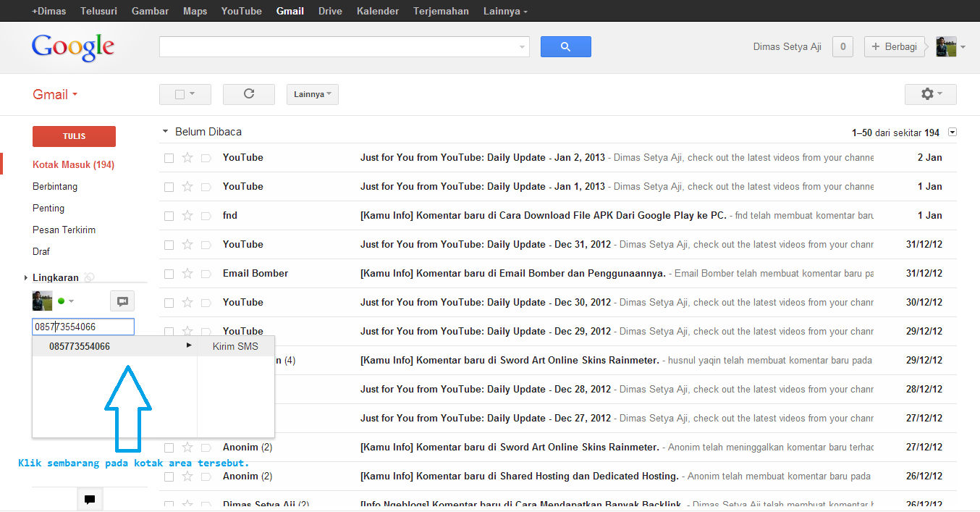Select the fnd email checkbox
The image size is (980, 512).
169,216
